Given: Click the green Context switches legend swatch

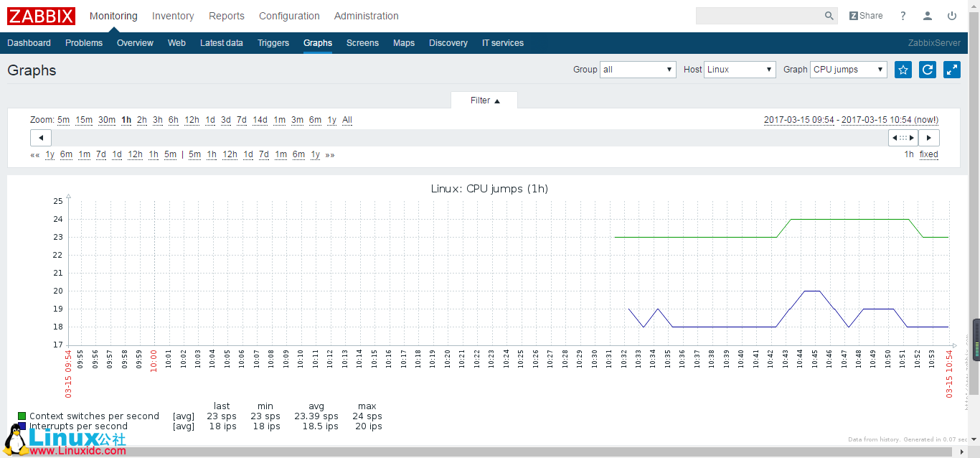Looking at the screenshot, I should point(21,416).
